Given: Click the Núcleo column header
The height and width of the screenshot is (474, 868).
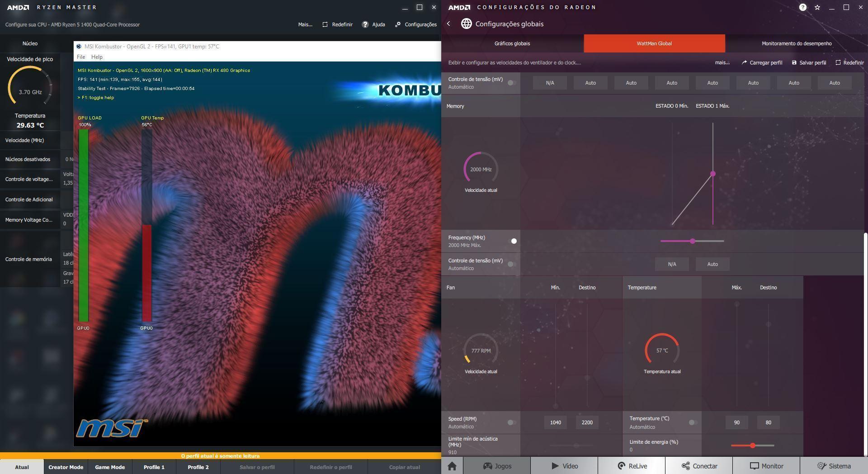Looking at the screenshot, I should tap(30, 43).
